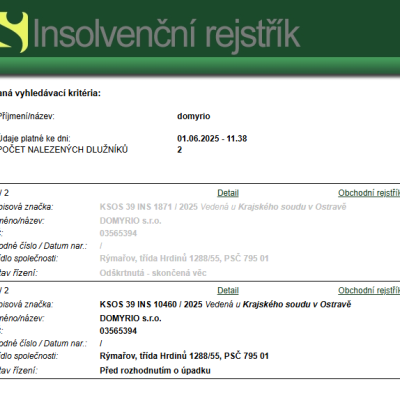Click the vyhledávací kritéria heading
400x400 pixels.
(50, 93)
